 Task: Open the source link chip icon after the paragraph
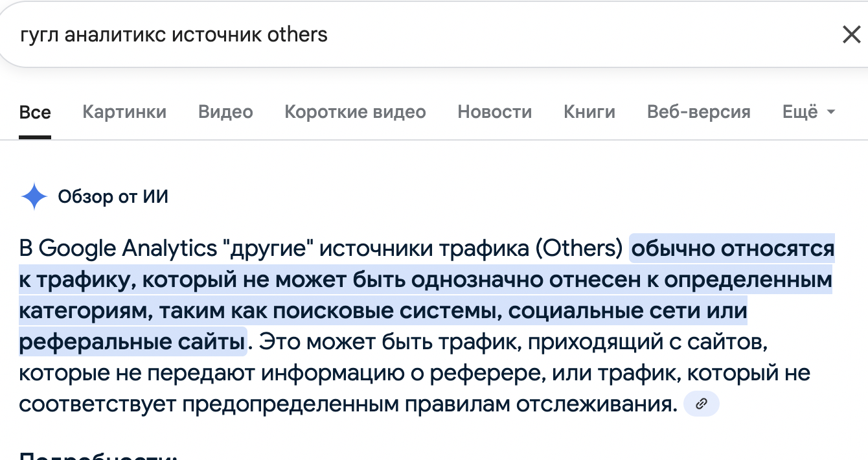point(701,404)
